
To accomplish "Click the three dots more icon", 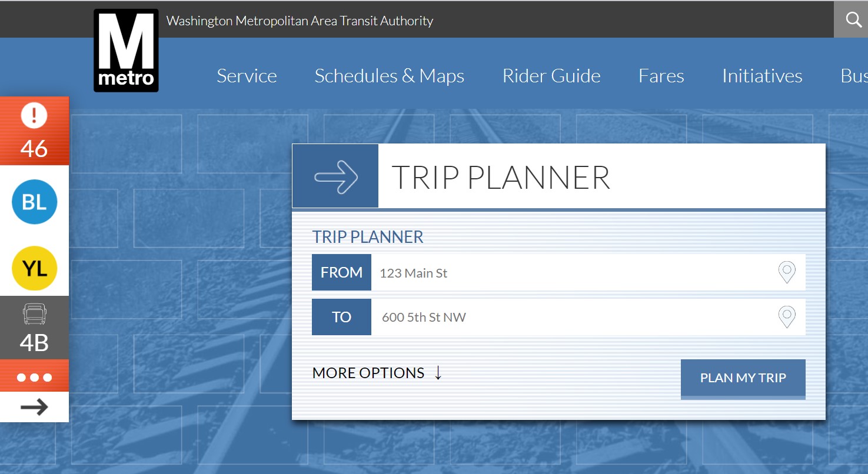I will click(x=34, y=377).
